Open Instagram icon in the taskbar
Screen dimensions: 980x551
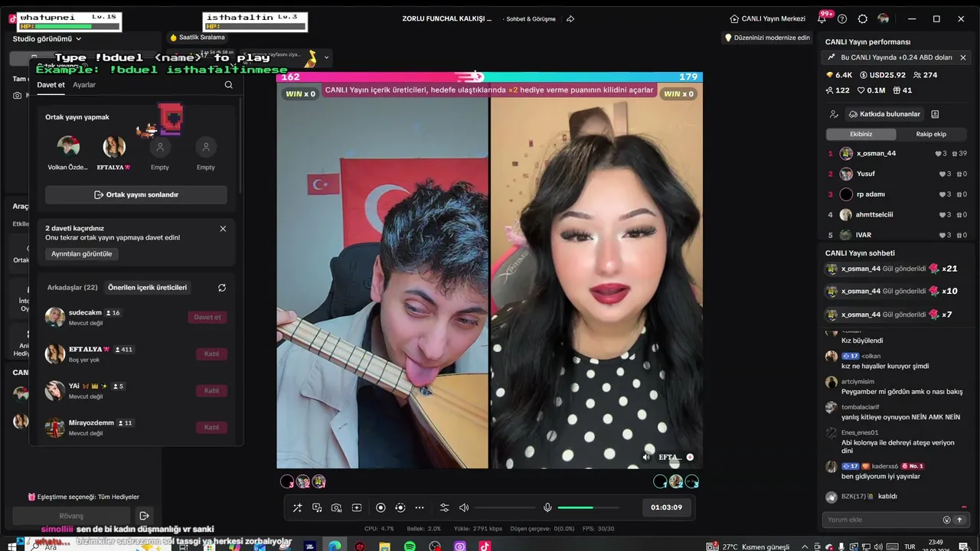coord(459,546)
